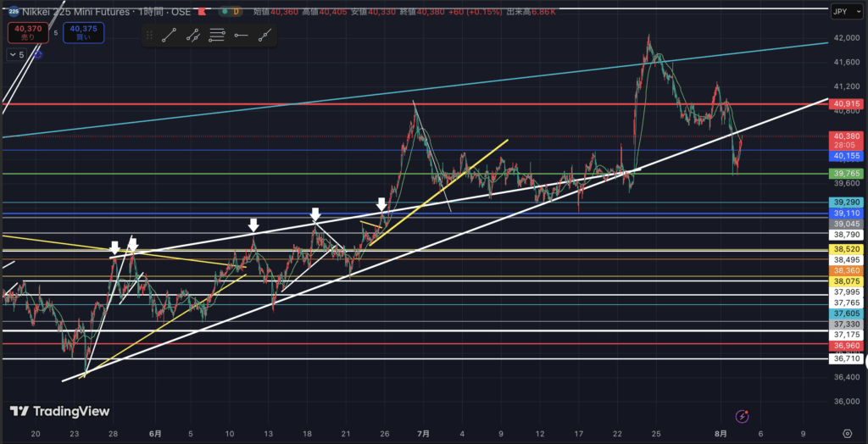Image resolution: width=868 pixels, height=444 pixels.
Task: Click the 39,765 green price label
Action: 847,174
